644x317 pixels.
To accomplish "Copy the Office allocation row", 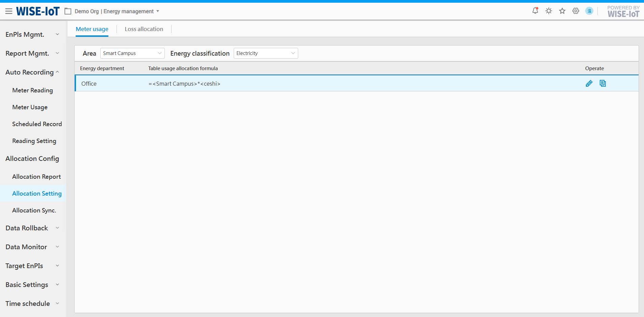I will point(603,83).
